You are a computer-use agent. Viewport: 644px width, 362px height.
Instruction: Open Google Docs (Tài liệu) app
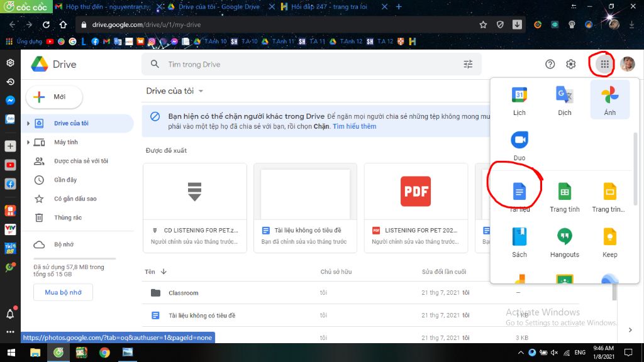coord(519,197)
